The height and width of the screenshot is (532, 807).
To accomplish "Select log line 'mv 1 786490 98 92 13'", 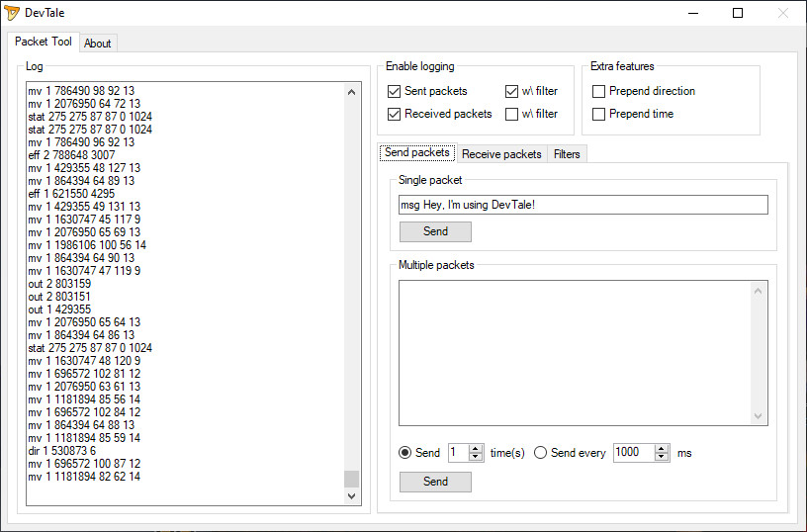I will (x=81, y=91).
